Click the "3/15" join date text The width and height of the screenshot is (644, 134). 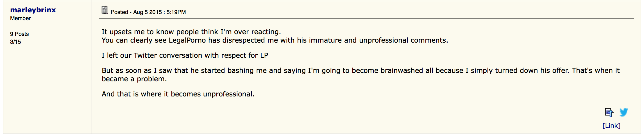[x=15, y=42]
